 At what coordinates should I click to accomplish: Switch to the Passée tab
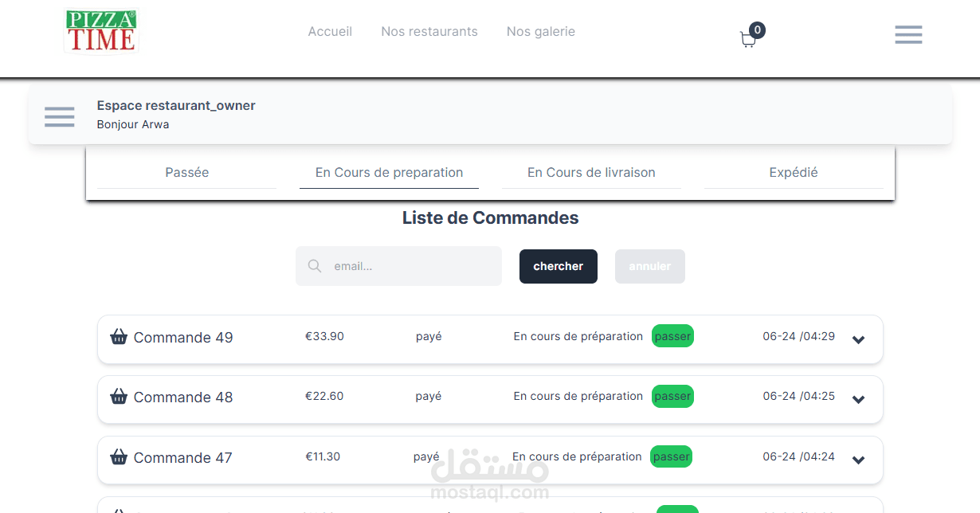click(x=187, y=172)
